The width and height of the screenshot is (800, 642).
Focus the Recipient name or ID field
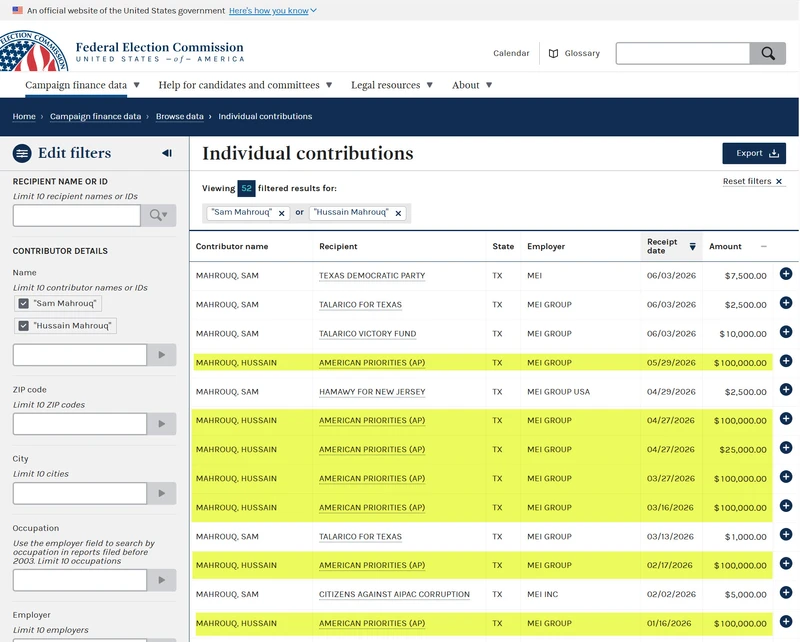[x=77, y=215]
